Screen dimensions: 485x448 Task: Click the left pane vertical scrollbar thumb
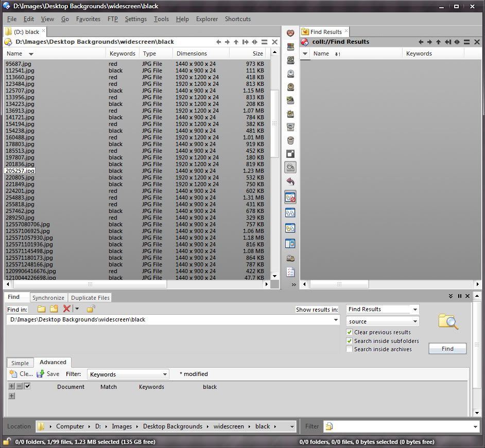[x=274, y=123]
